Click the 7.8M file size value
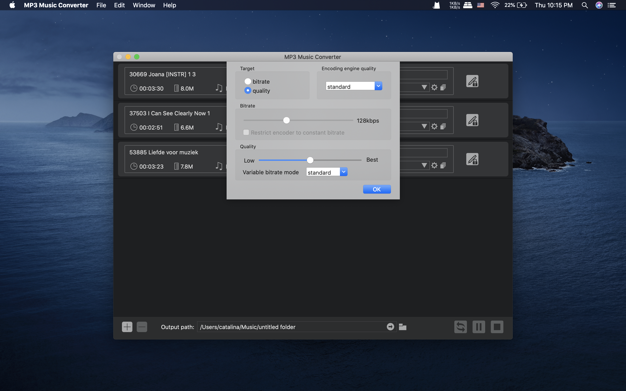The image size is (626, 391). (x=186, y=167)
